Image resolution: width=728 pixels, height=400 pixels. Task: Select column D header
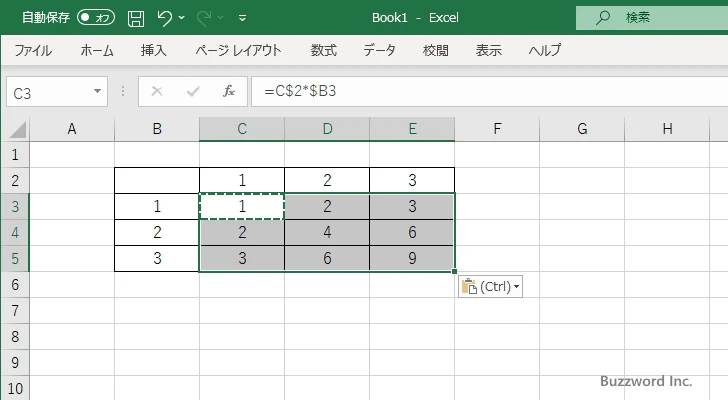pos(327,129)
